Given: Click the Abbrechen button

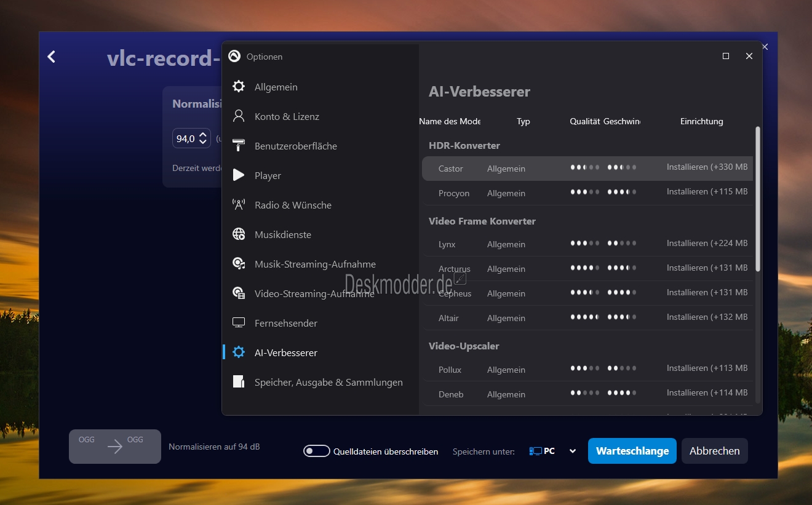Looking at the screenshot, I should 714,451.
